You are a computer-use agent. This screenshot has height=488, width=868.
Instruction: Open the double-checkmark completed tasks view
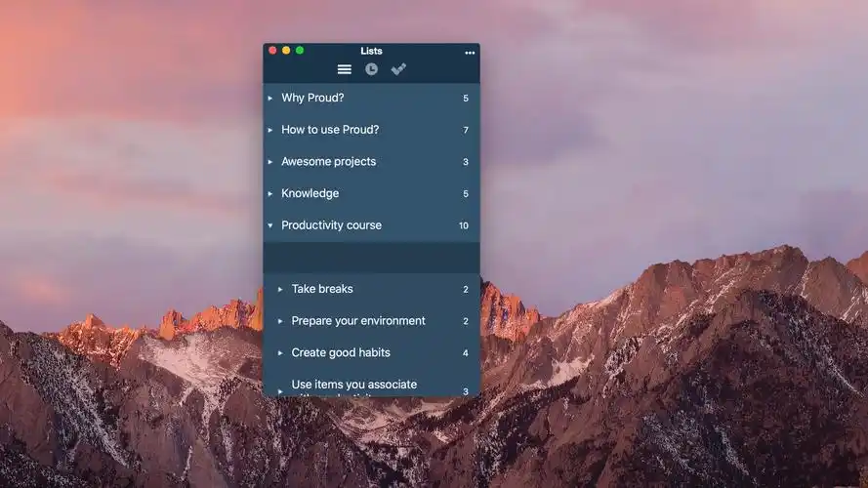[x=398, y=69]
